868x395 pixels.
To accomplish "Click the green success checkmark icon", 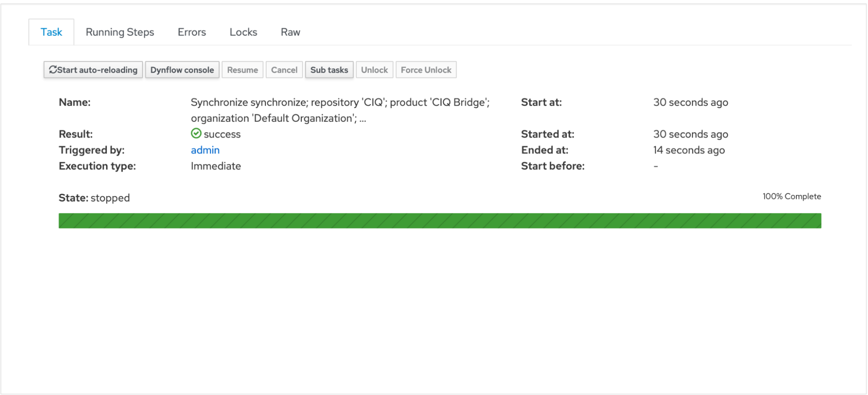I will pos(196,133).
